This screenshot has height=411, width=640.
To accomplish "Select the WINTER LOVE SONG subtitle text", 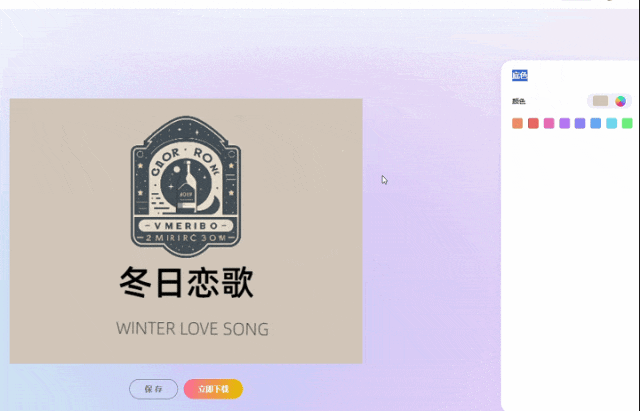I will click(x=192, y=329).
